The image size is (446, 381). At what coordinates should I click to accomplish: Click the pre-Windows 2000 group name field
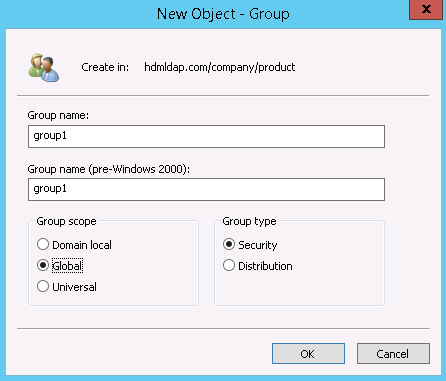[206, 189]
